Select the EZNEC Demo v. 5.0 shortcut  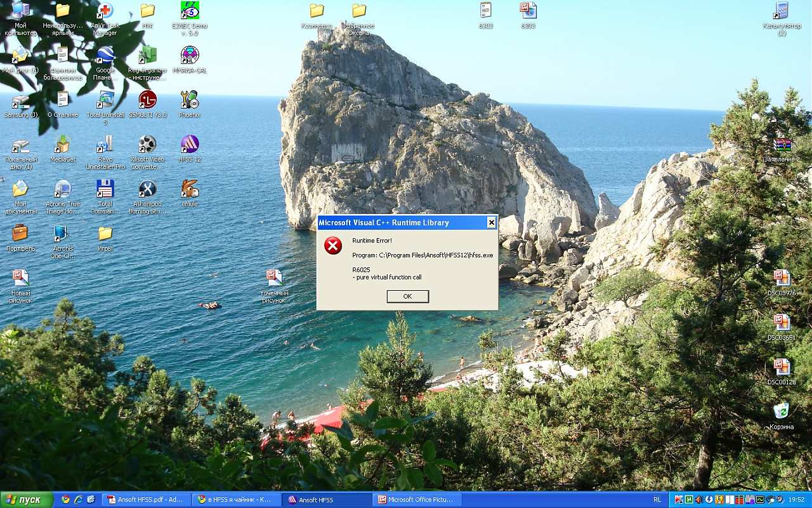click(189, 18)
